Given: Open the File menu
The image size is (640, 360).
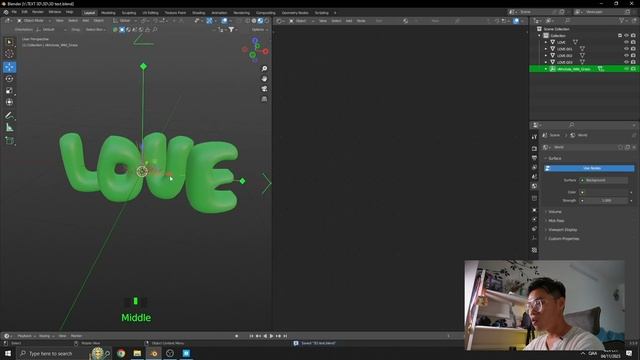Looking at the screenshot, I should click(x=14, y=12).
